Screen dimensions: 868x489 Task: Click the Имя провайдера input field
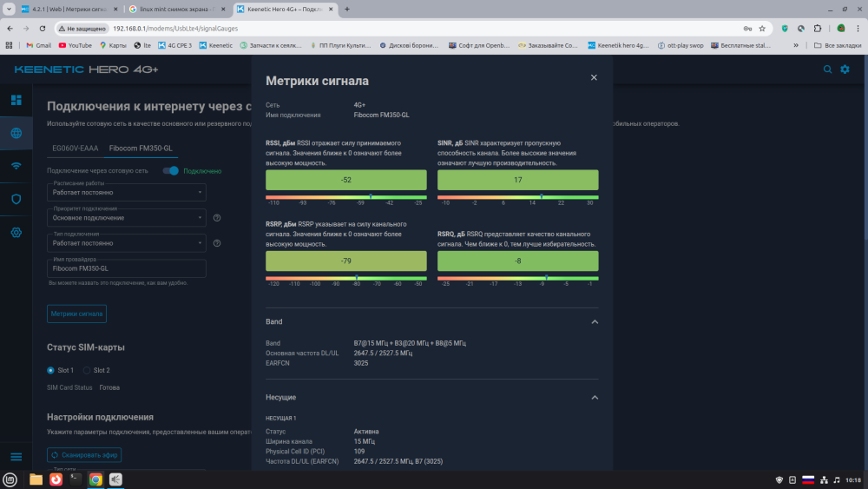(126, 268)
